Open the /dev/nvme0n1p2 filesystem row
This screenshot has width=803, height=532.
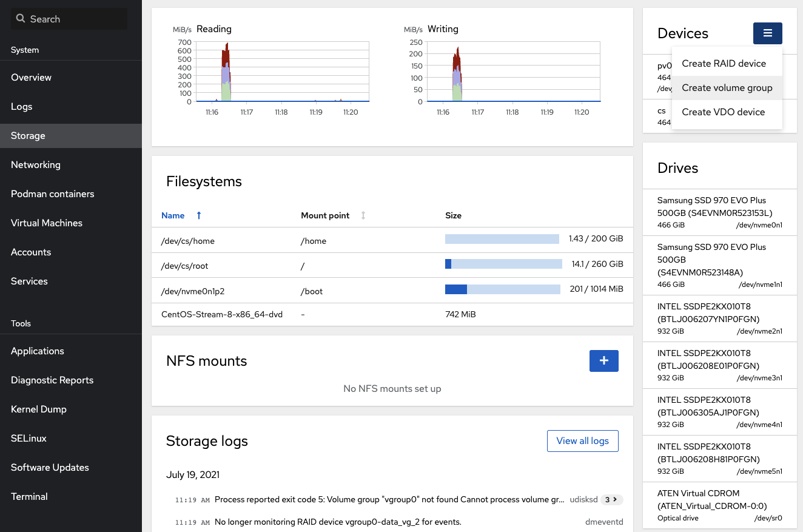(193, 291)
